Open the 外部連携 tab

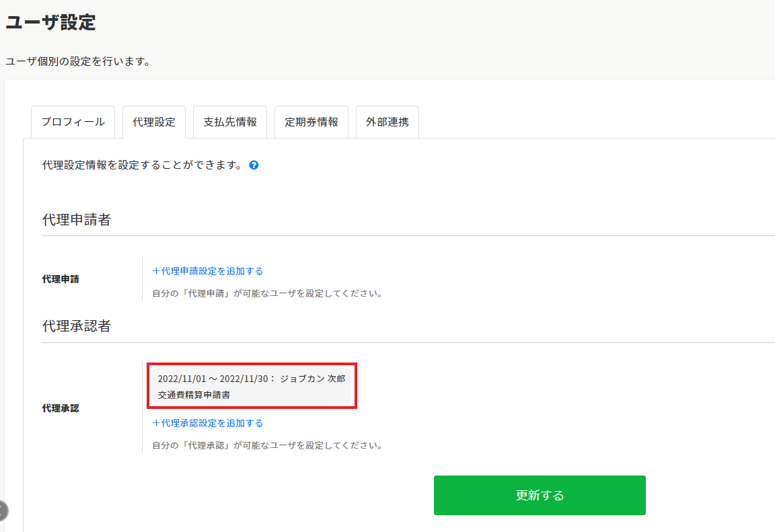pos(387,122)
